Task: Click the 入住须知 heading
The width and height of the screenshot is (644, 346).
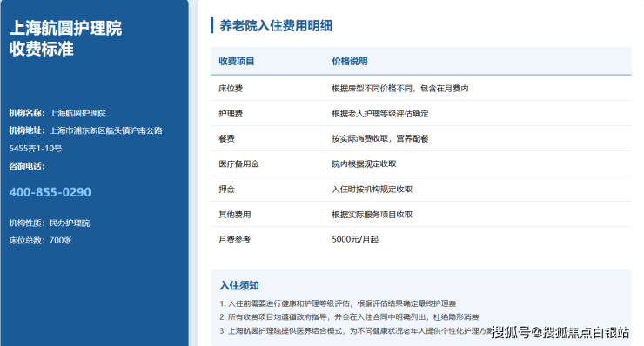Action: (239, 286)
